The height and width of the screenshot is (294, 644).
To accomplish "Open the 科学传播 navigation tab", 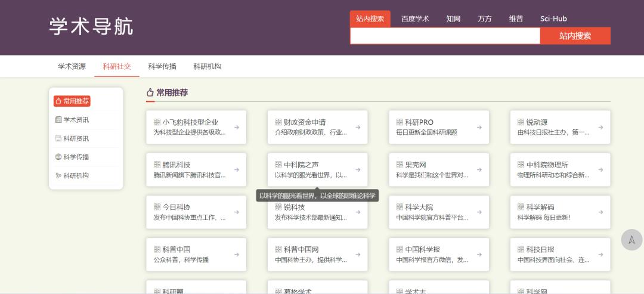I will pos(162,67).
